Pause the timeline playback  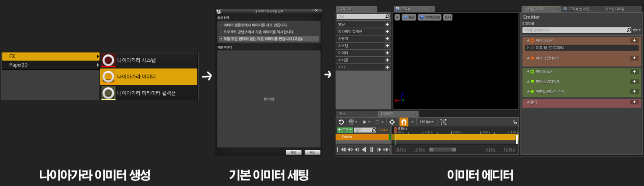point(372,149)
